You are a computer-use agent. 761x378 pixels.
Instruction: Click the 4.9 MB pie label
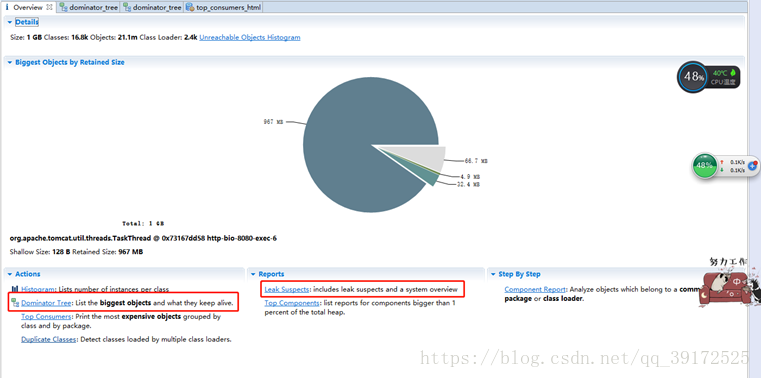coord(470,177)
